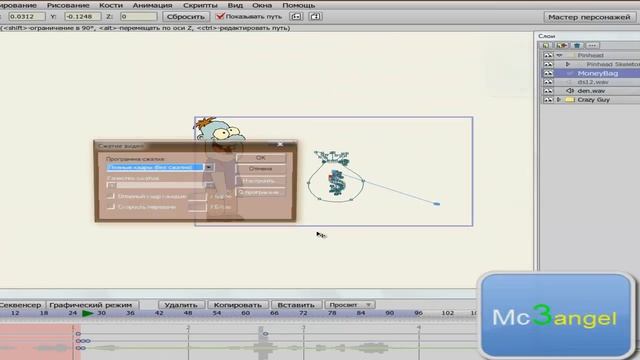This screenshot has height=360, width=640.
Task: Expand the Crazy Guy layer group
Action: tap(559, 100)
